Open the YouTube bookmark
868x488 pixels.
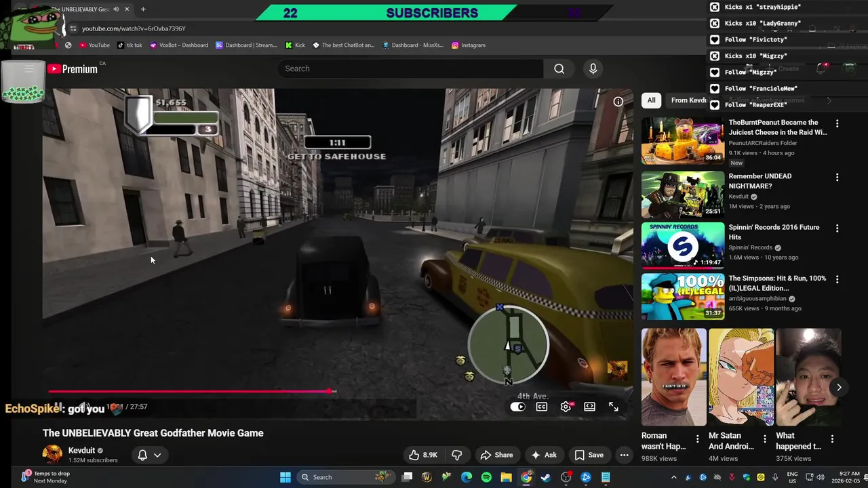94,45
